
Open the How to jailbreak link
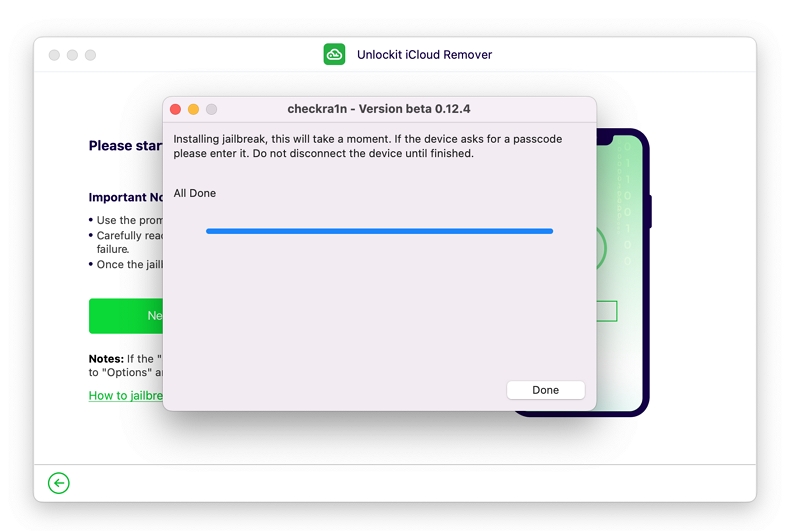(x=125, y=395)
